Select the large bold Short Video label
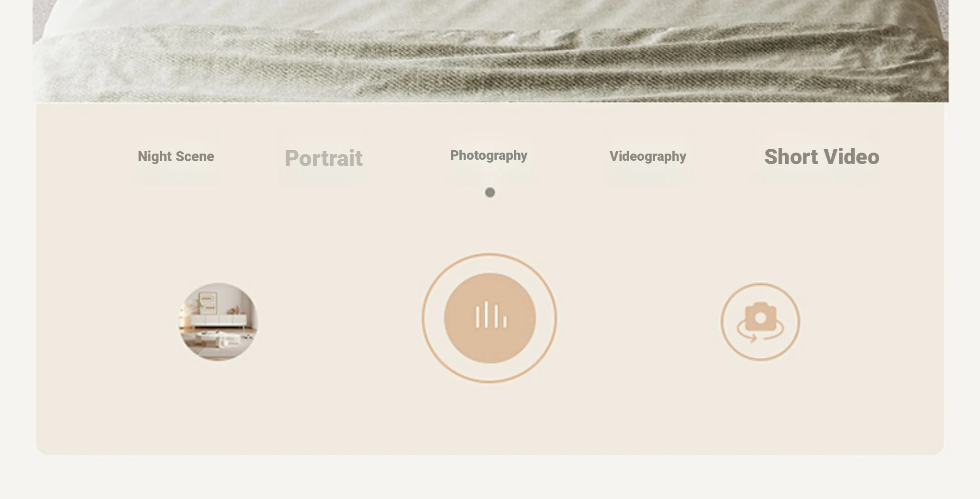This screenshot has height=499, width=980. (x=822, y=157)
